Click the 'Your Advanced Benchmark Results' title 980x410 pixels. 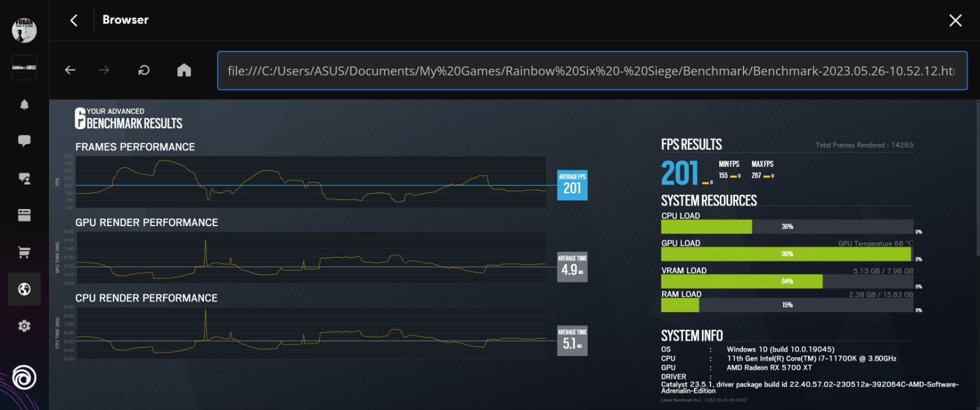tap(129, 119)
